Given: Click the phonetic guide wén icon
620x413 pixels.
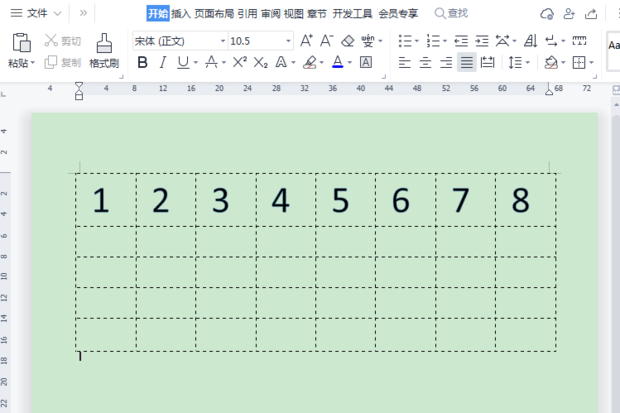Looking at the screenshot, I should pyautogui.click(x=368, y=41).
